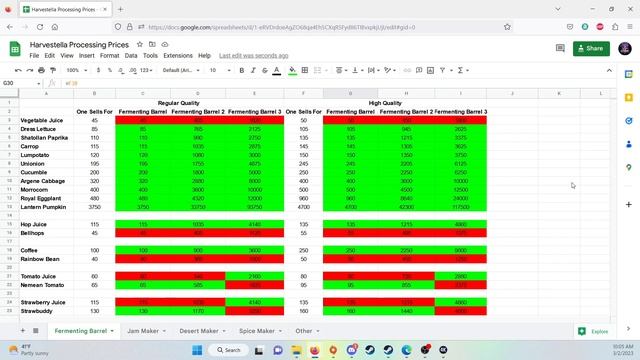Open the Google account avatar
The width and height of the screenshot is (640, 360).
(x=624, y=49)
